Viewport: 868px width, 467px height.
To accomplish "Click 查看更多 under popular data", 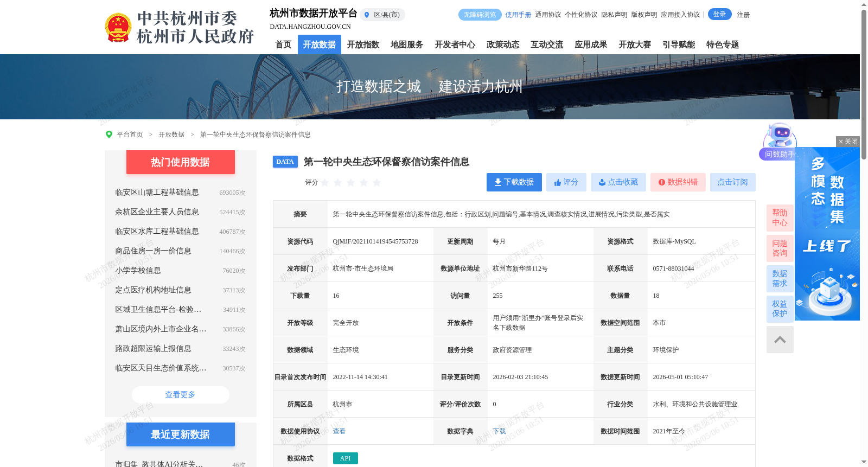I will (181, 395).
